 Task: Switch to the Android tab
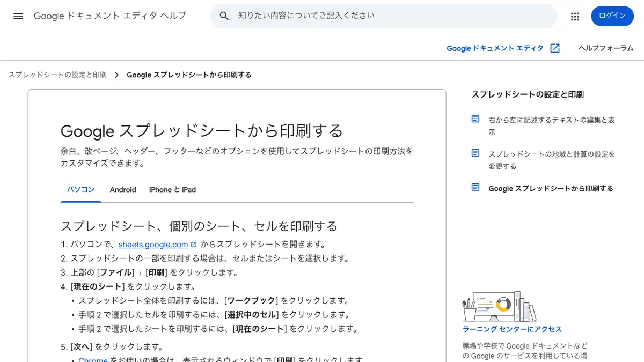pos(123,190)
